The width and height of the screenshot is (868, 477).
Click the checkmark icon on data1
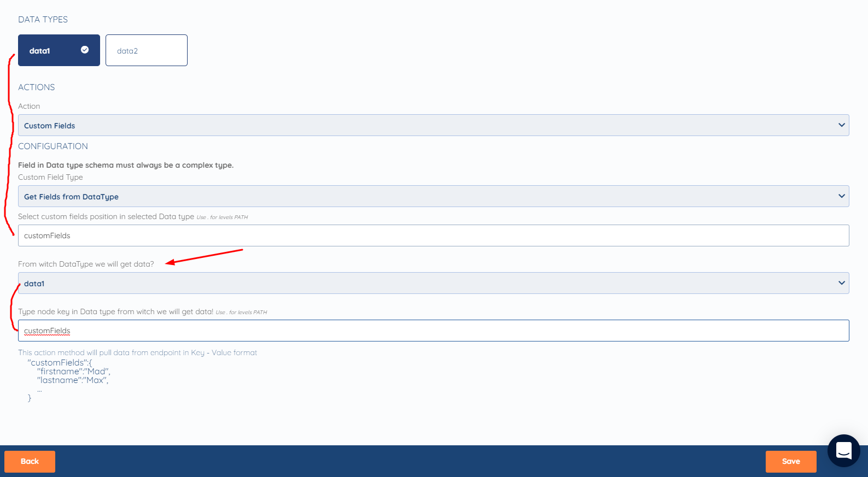click(85, 50)
